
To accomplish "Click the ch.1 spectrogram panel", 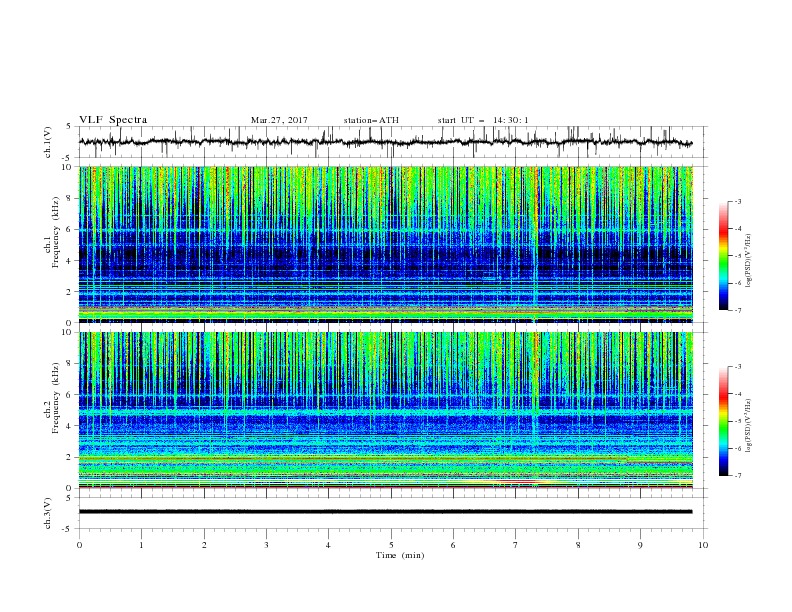I will (386, 244).
